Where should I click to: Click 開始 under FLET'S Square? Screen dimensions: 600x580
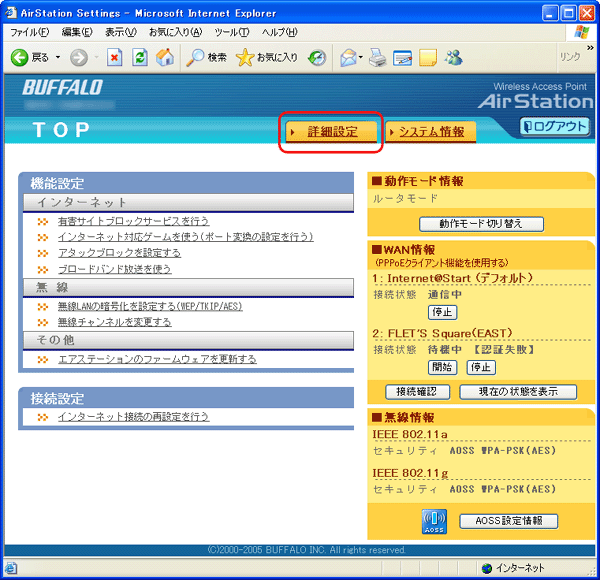click(442, 367)
